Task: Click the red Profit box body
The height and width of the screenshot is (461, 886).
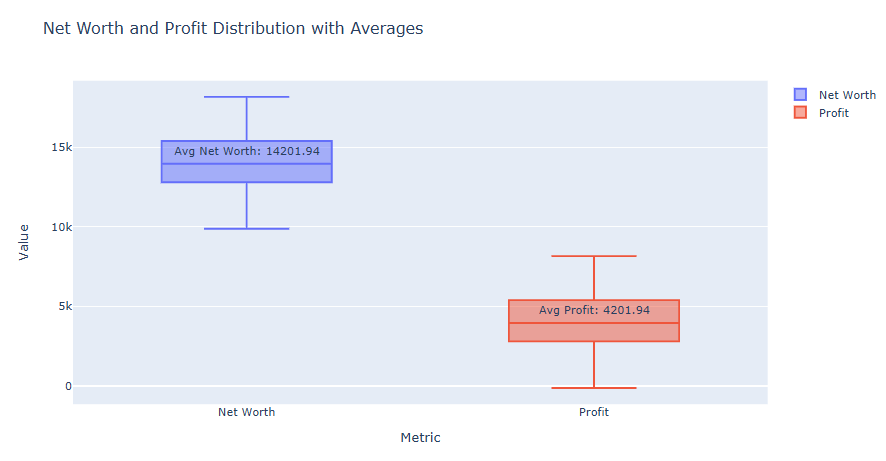Action: pyautogui.click(x=594, y=332)
